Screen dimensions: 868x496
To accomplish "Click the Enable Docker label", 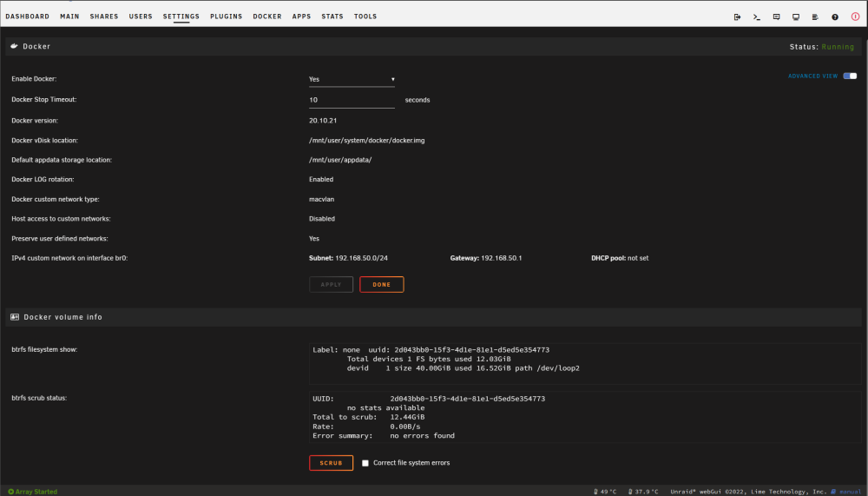I will 34,79.
